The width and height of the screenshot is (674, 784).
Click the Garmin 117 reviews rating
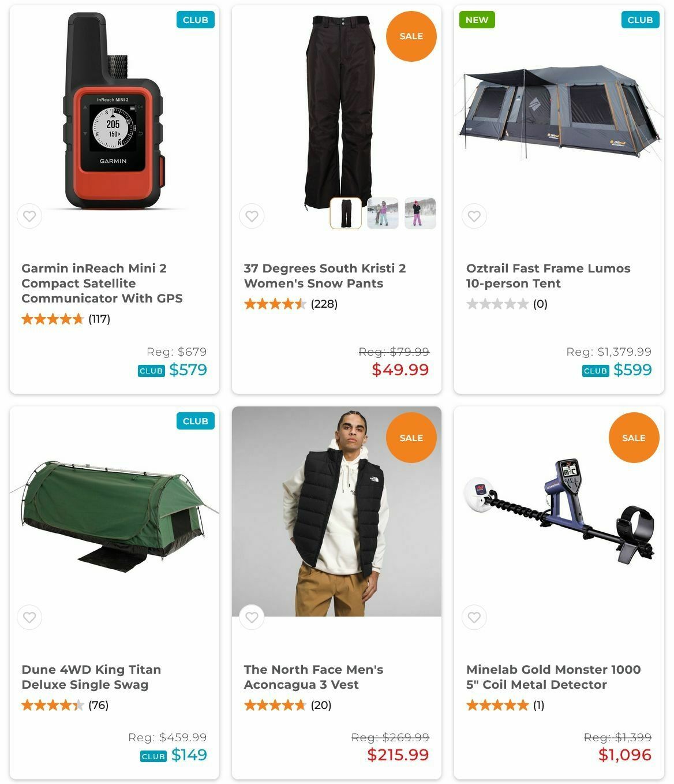coord(66,319)
